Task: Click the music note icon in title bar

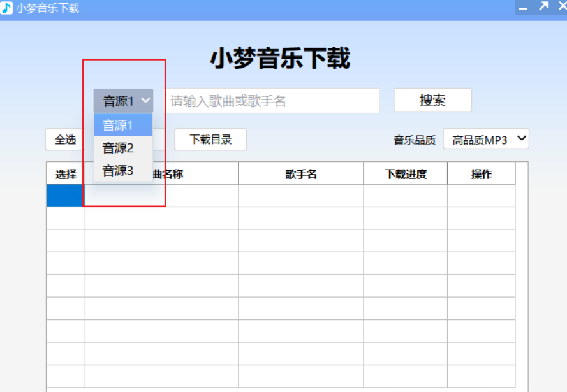Action: tap(6, 8)
